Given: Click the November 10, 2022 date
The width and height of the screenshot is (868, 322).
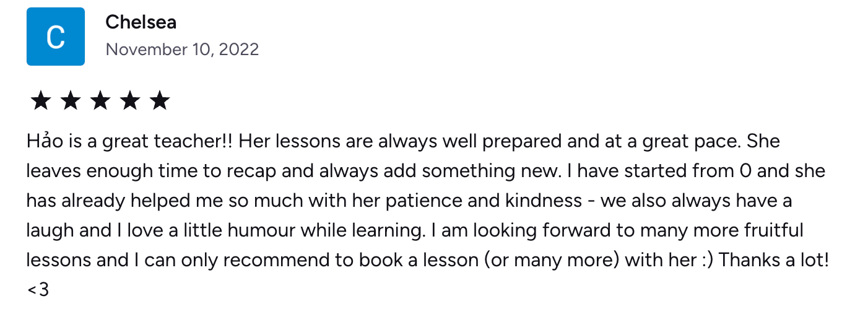Looking at the screenshot, I should [182, 50].
